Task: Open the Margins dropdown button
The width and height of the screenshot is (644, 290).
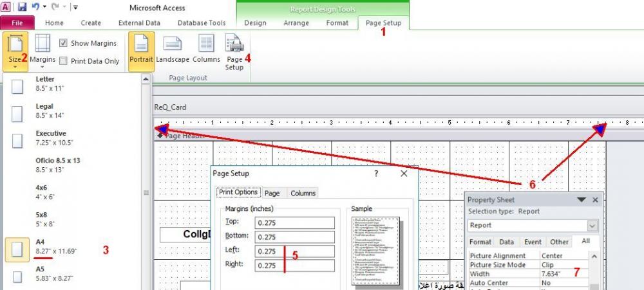Action: [43, 51]
